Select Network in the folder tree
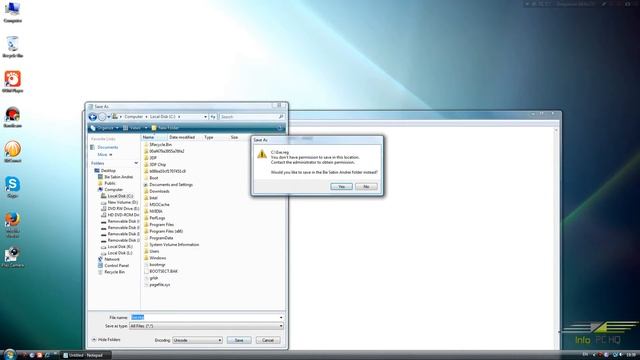Screen dimensions: 640x360 point(109,259)
